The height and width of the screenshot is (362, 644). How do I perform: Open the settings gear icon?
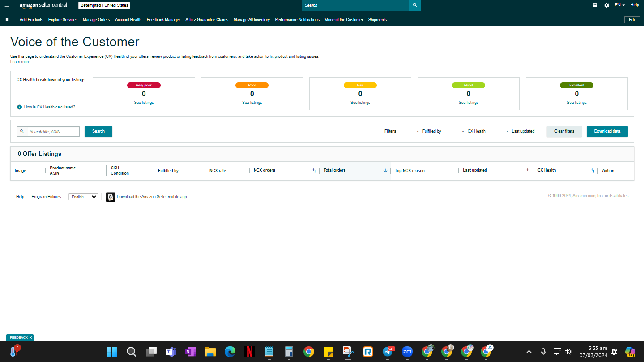[606, 5]
